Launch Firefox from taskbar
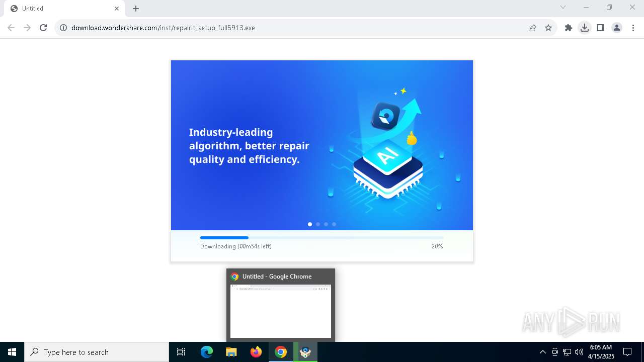 [x=256, y=352]
